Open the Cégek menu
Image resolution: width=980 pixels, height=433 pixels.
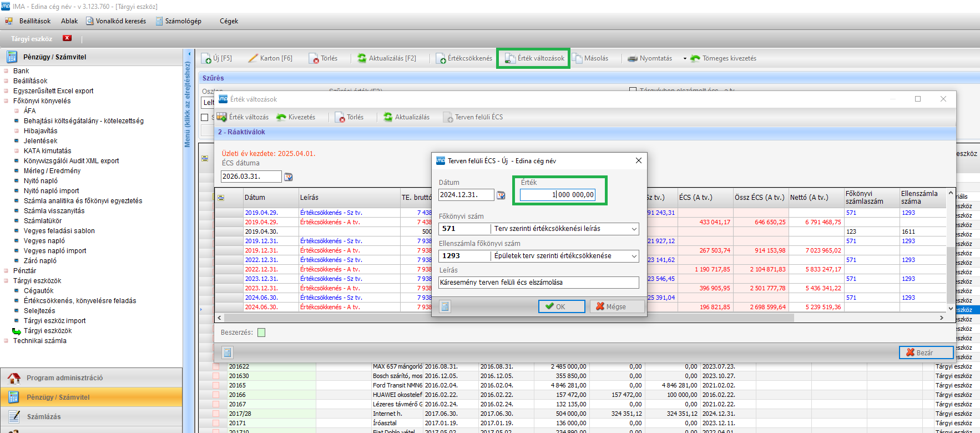229,21
